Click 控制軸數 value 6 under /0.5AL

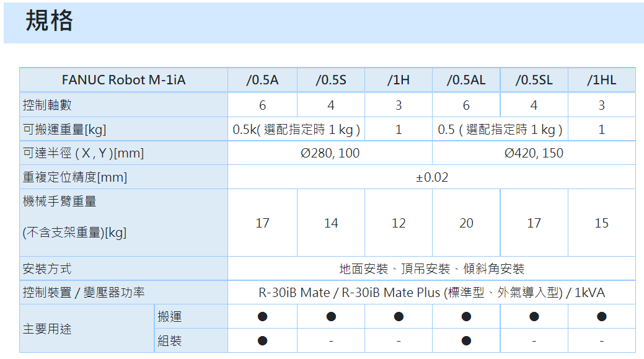click(x=466, y=105)
